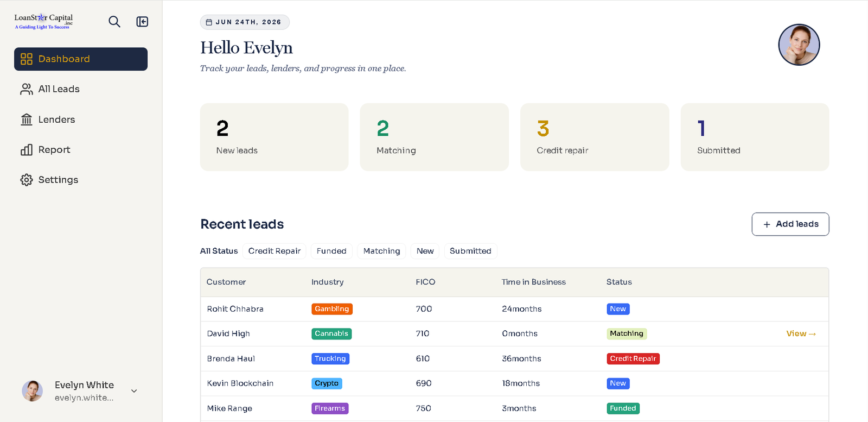Select the All Status filter
The image size is (868, 422).
point(219,251)
